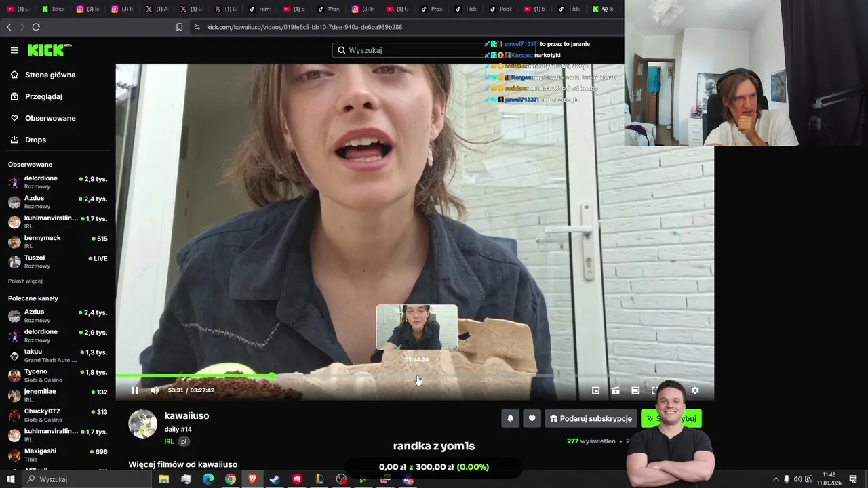Pause the video with the pause button
The image size is (868, 488).
click(x=134, y=390)
